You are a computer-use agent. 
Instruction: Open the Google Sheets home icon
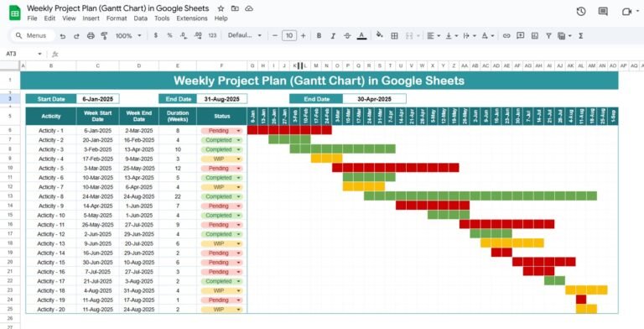[x=15, y=13]
